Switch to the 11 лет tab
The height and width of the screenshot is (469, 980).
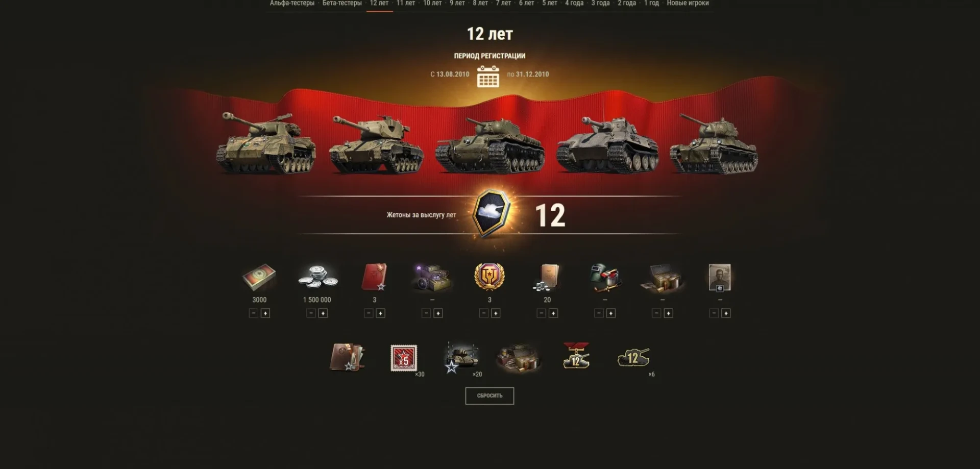click(x=406, y=3)
